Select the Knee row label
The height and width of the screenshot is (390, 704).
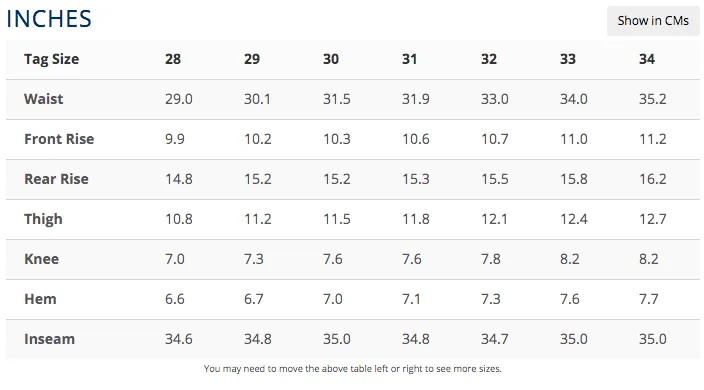[x=41, y=259]
